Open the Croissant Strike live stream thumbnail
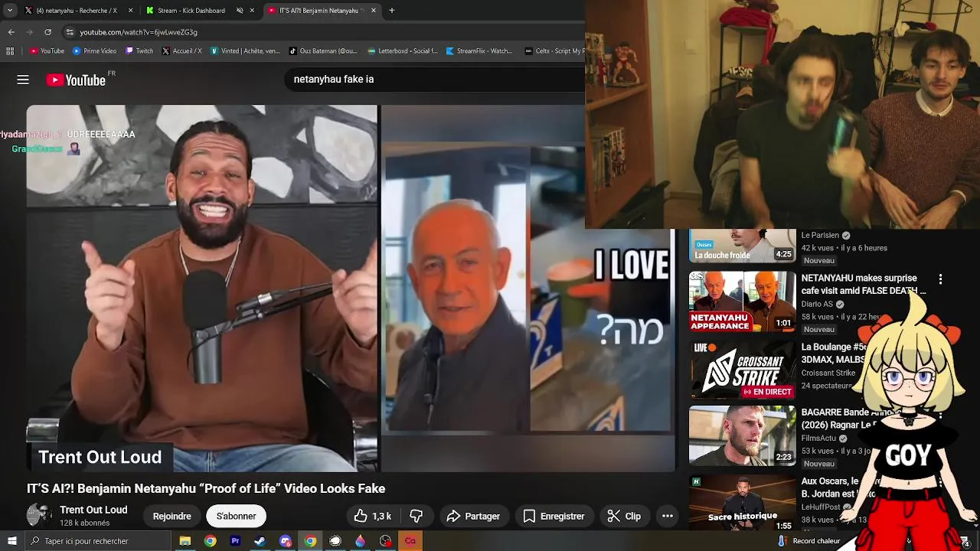 (x=742, y=369)
